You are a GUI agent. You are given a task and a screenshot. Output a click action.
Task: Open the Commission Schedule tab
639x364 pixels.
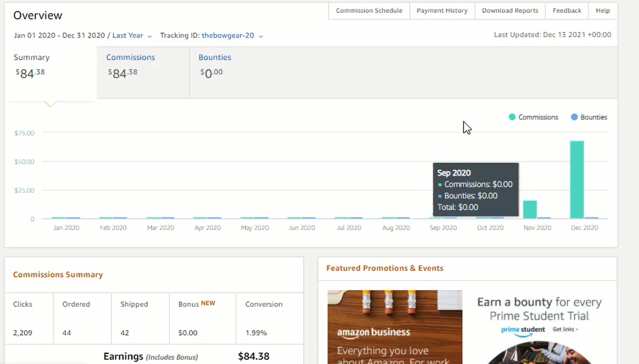pyautogui.click(x=369, y=11)
